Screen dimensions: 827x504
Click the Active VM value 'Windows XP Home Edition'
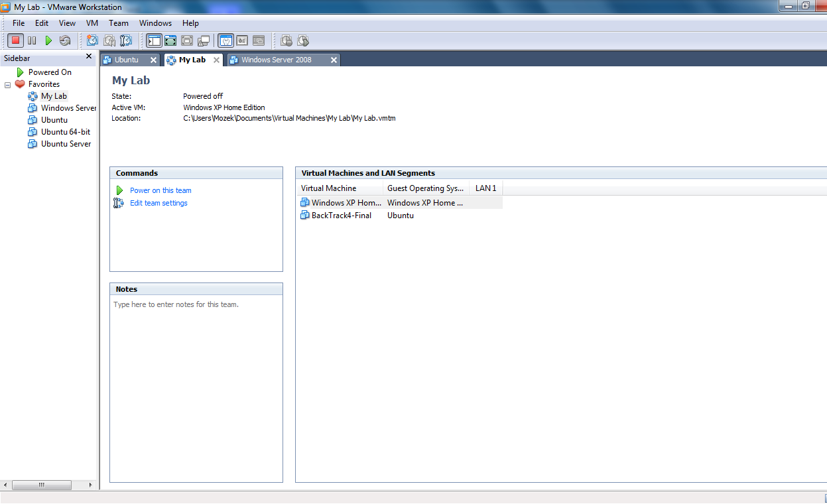pos(224,107)
